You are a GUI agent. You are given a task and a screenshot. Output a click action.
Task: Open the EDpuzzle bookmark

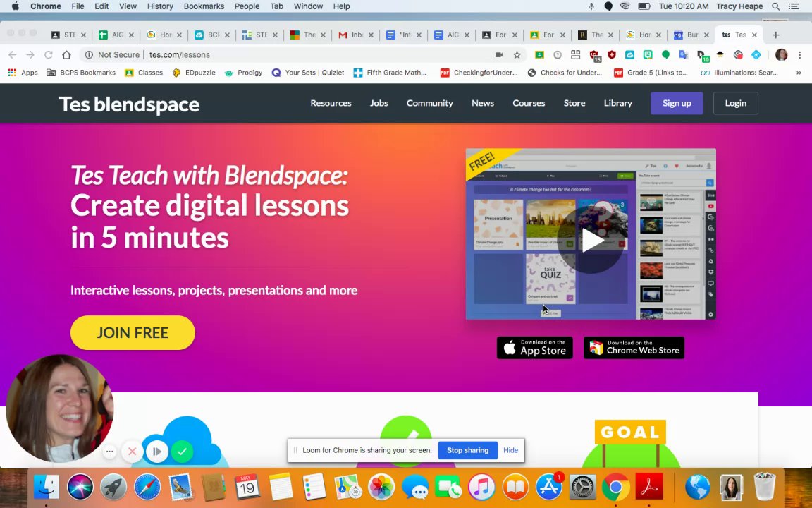(x=195, y=73)
